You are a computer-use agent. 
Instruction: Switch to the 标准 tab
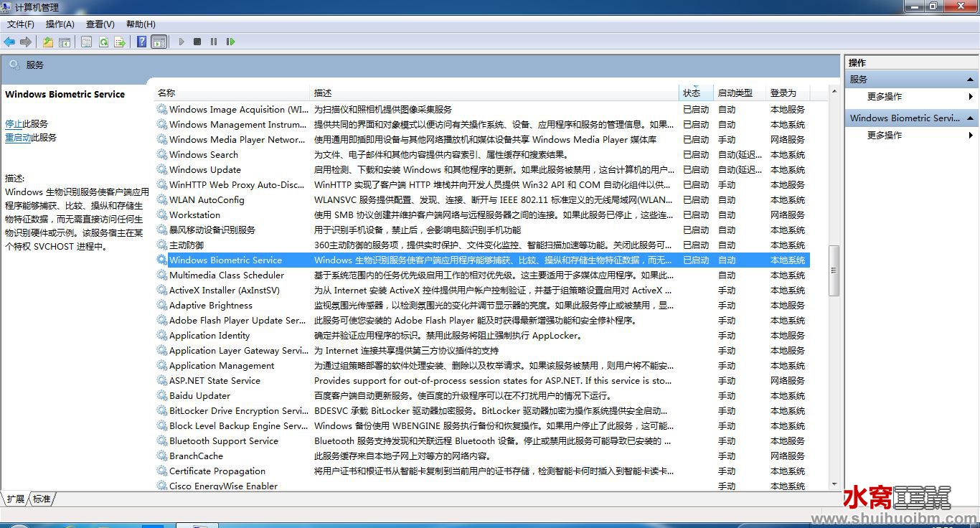point(42,499)
